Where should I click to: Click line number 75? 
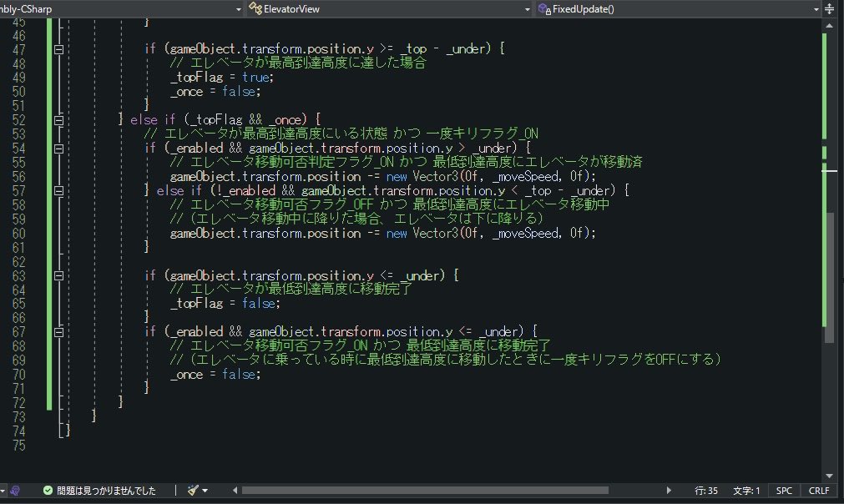click(x=19, y=446)
